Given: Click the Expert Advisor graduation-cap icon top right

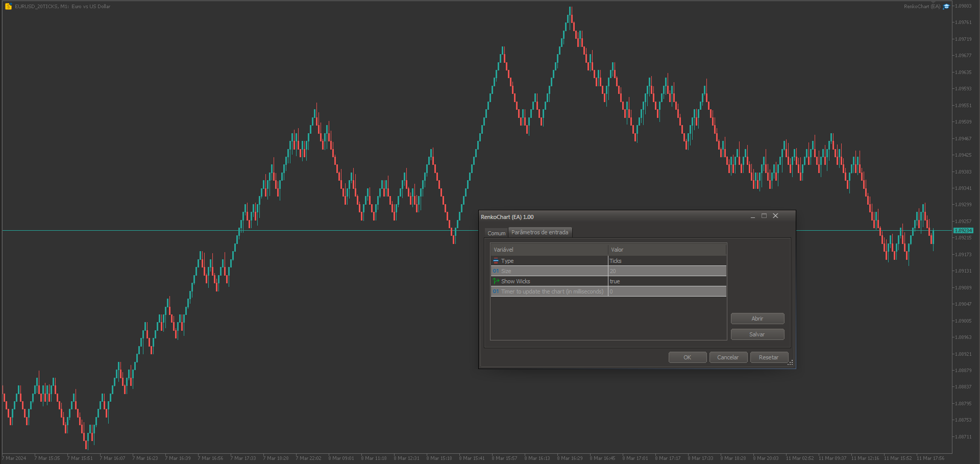Looking at the screenshot, I should [946, 6].
